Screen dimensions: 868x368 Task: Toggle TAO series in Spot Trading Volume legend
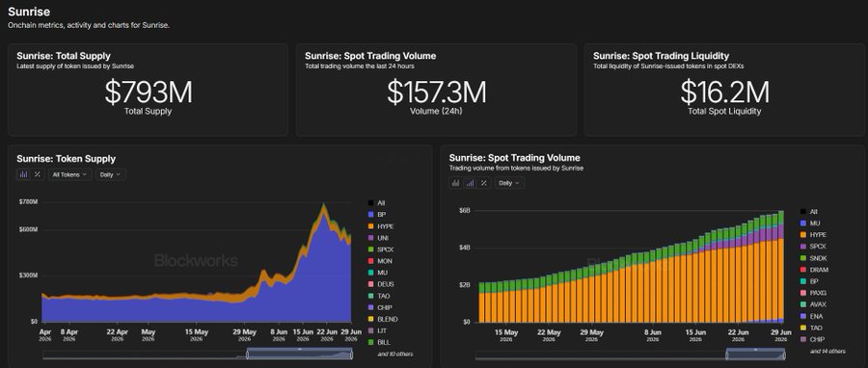point(811,328)
